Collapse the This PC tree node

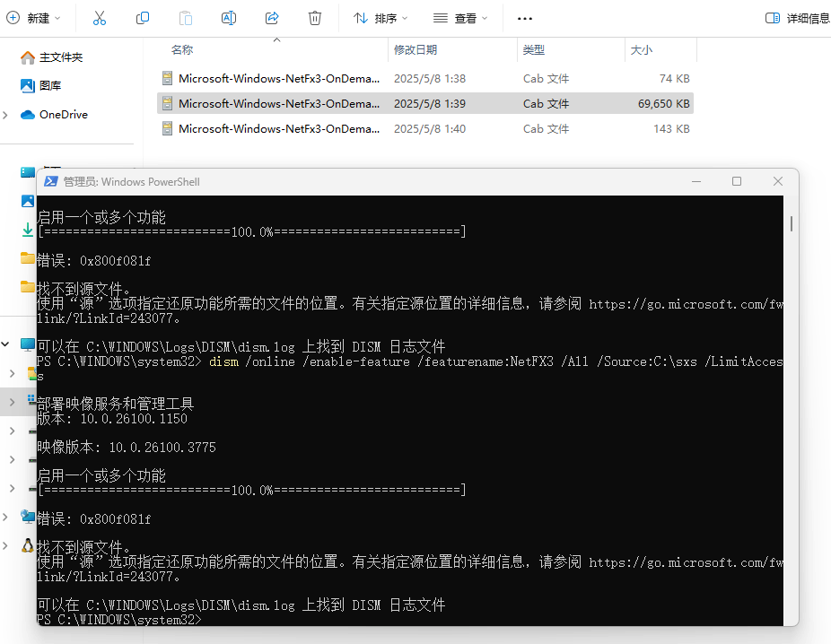(5, 344)
